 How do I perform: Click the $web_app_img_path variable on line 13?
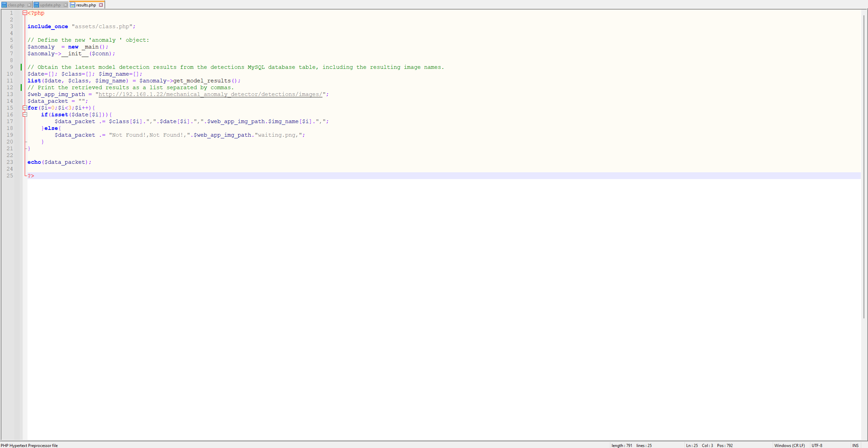(x=56, y=94)
